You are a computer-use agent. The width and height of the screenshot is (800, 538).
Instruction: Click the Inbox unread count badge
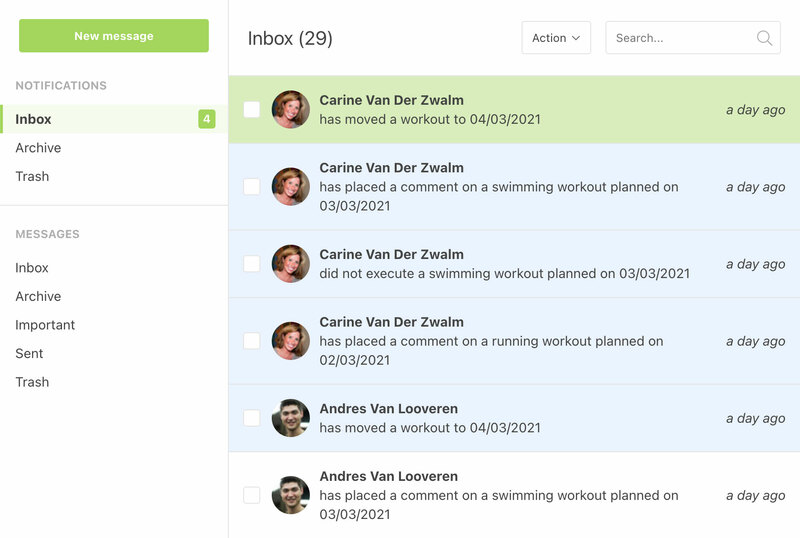(x=206, y=119)
